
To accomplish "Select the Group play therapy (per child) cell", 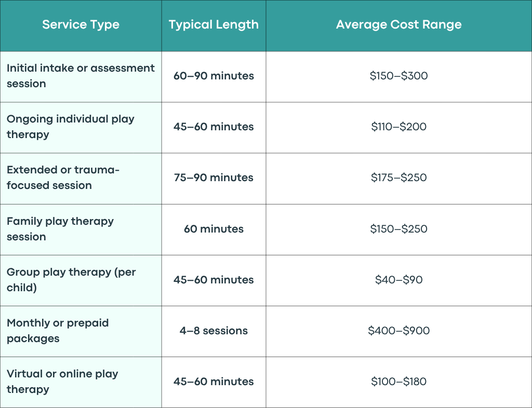I will [x=81, y=280].
